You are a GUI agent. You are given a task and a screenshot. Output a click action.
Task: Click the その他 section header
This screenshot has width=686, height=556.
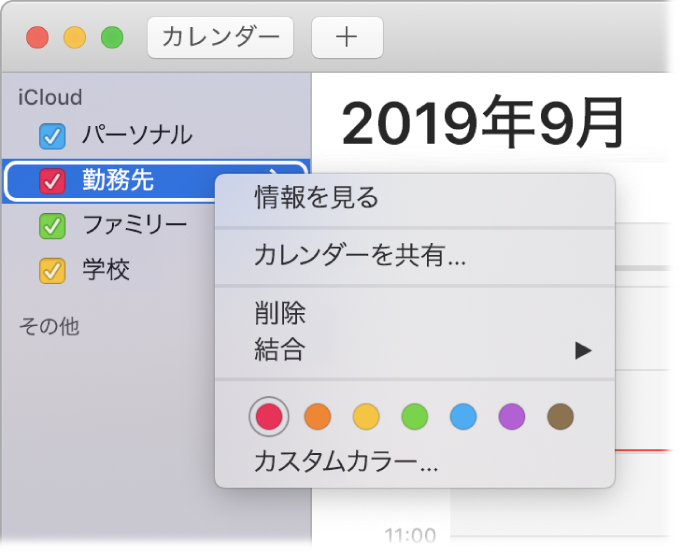pyautogui.click(x=49, y=327)
